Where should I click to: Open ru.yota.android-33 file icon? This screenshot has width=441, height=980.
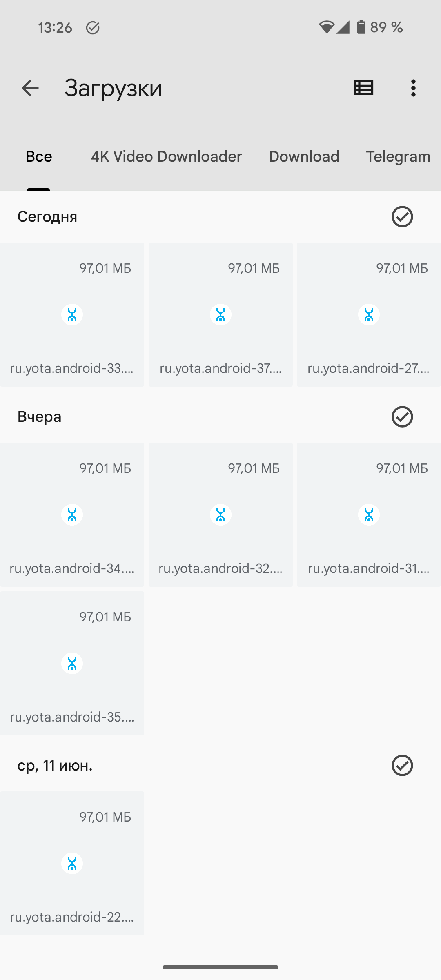click(x=72, y=315)
